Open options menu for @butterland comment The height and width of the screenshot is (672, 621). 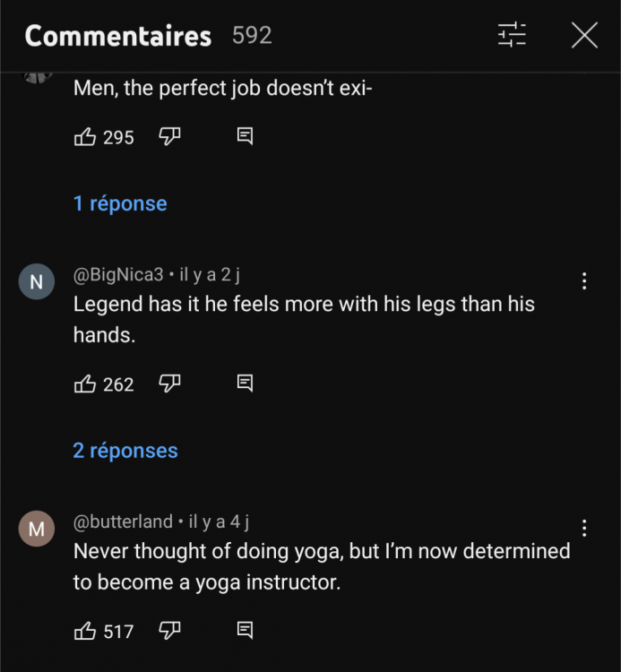584,529
